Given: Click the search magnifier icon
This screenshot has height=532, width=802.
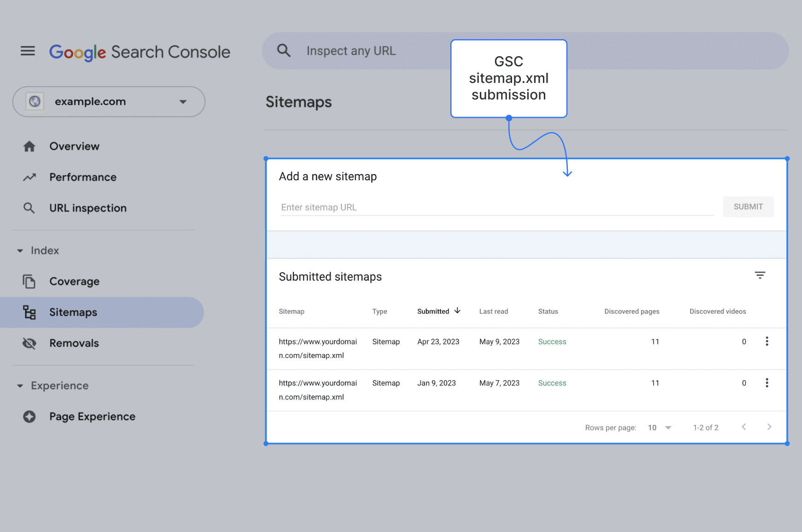Looking at the screenshot, I should [x=284, y=51].
